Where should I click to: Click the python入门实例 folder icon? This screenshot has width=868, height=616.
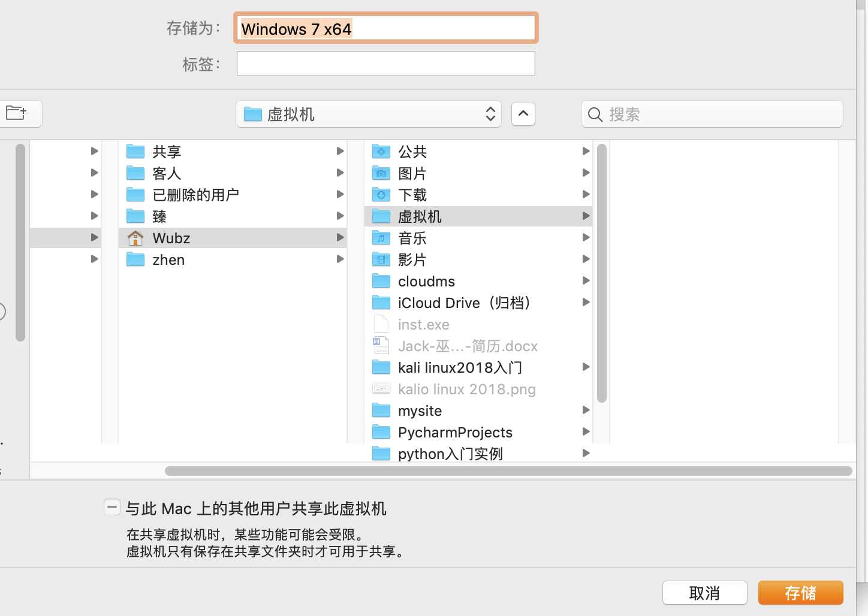[381, 454]
